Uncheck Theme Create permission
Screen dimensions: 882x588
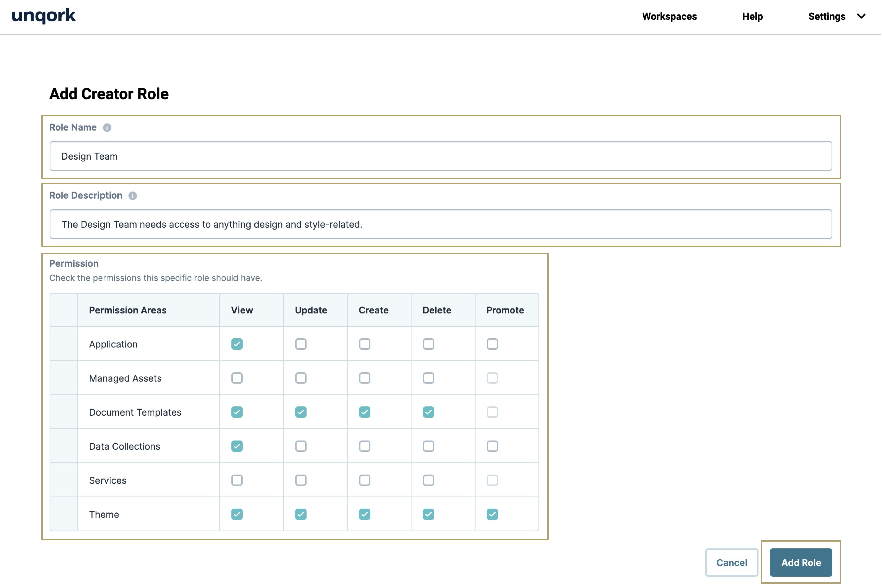tap(365, 515)
